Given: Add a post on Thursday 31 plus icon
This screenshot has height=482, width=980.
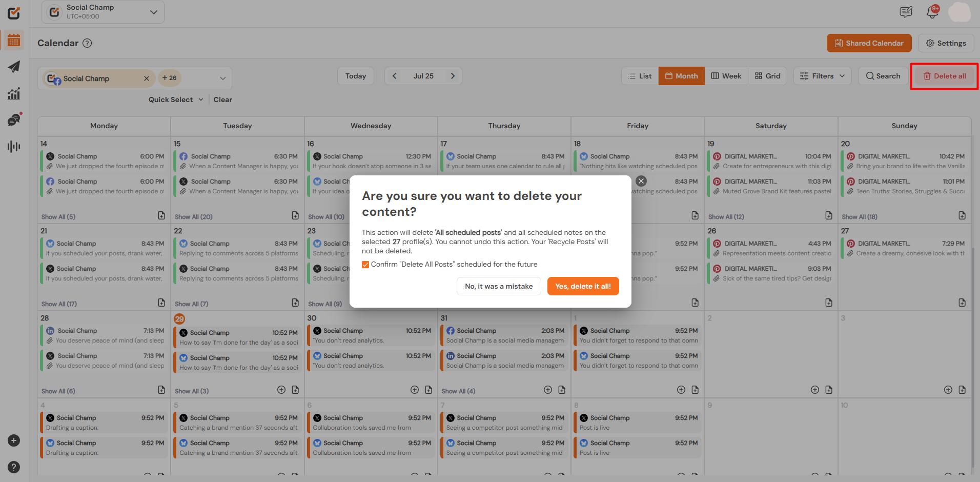Looking at the screenshot, I should [548, 390].
